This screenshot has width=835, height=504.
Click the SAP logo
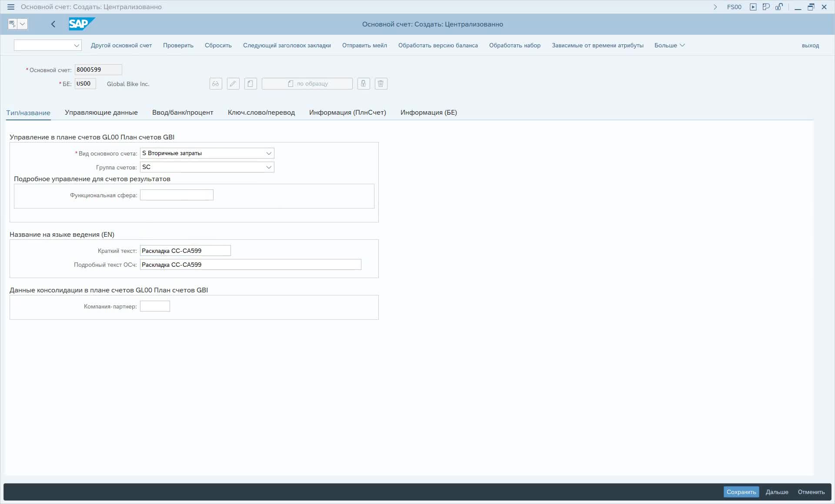point(82,24)
